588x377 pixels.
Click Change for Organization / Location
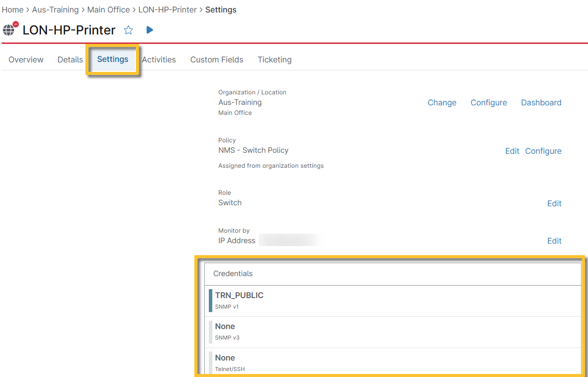click(442, 102)
